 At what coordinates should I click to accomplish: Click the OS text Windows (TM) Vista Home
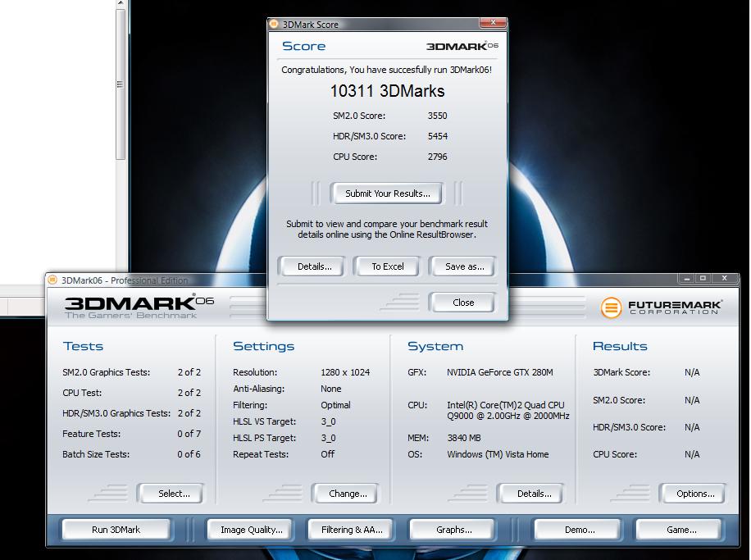coord(498,454)
